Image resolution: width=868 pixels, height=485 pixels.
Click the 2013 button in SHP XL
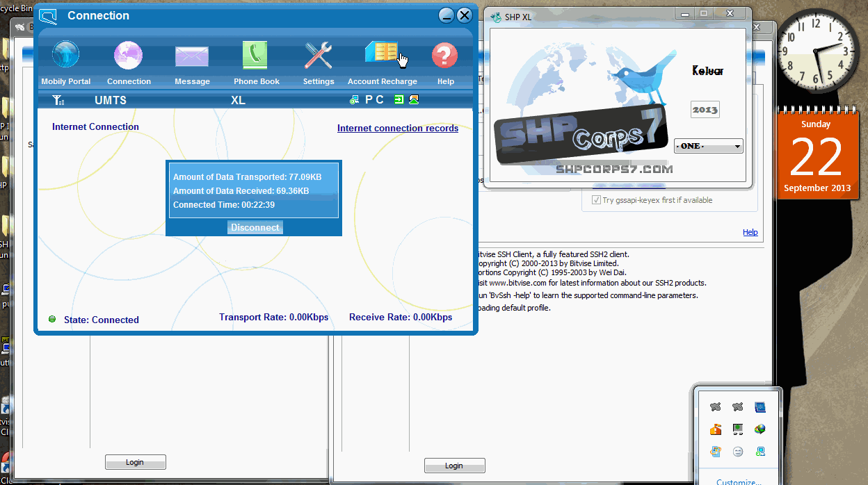(x=705, y=110)
